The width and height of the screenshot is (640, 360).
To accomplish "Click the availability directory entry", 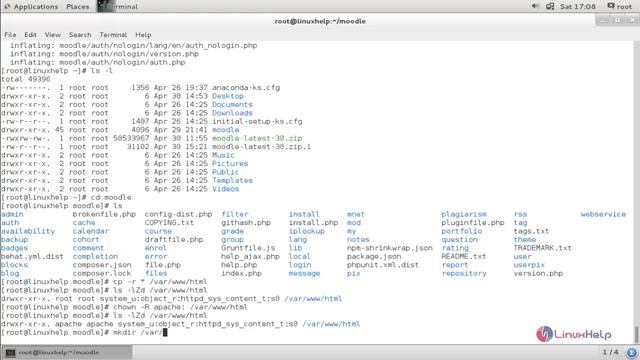I will point(28,231).
